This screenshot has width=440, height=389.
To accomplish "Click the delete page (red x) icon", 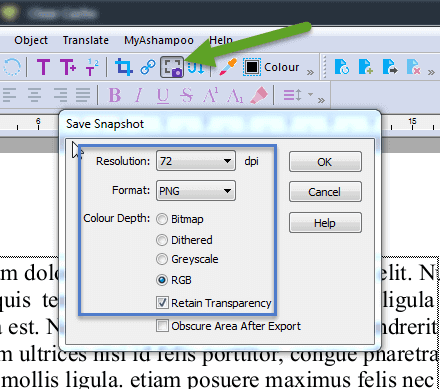I will (414, 67).
